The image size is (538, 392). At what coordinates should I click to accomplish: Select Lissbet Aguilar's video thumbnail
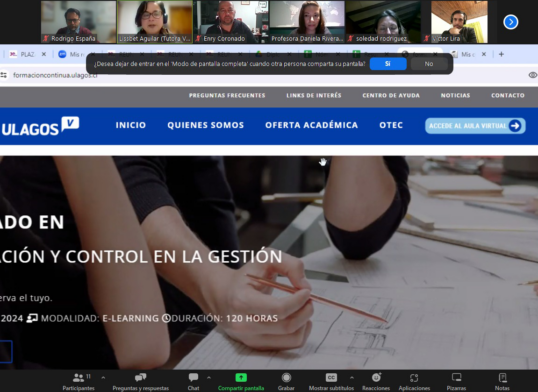155,22
